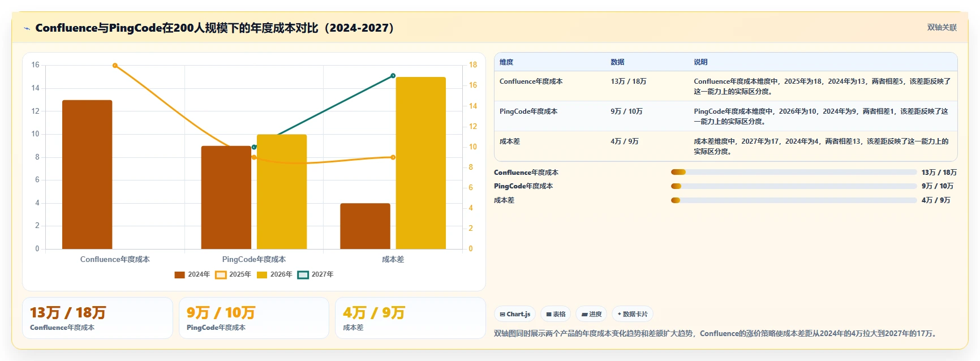The image size is (980, 361).
Task: Click the Confluence年度成本 x-axis label
Action: pos(115,259)
